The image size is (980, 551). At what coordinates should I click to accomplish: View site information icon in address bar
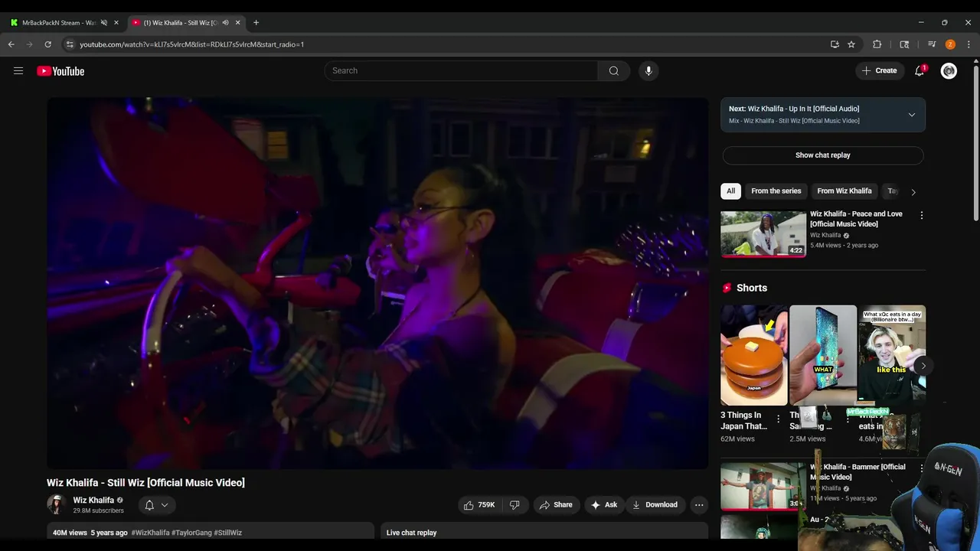point(70,44)
